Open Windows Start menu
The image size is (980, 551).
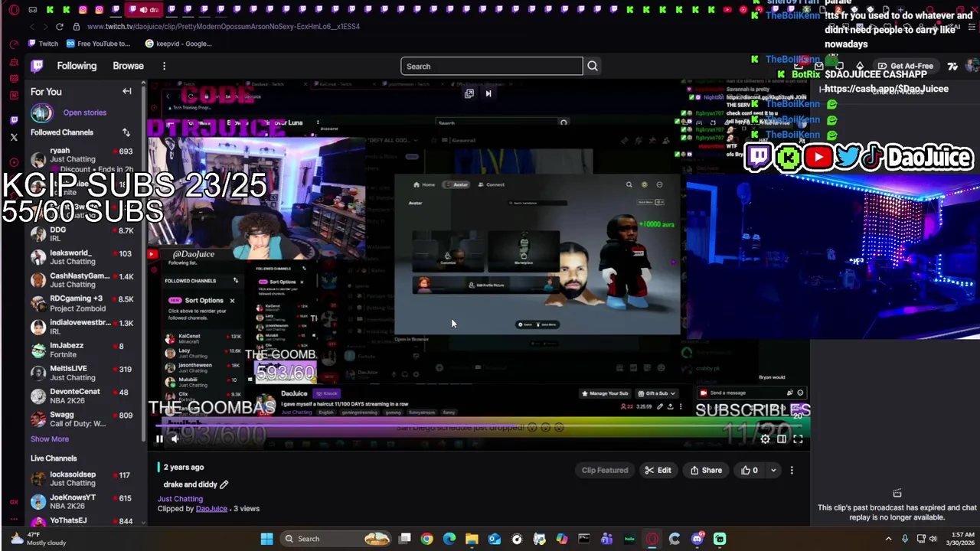[266, 539]
